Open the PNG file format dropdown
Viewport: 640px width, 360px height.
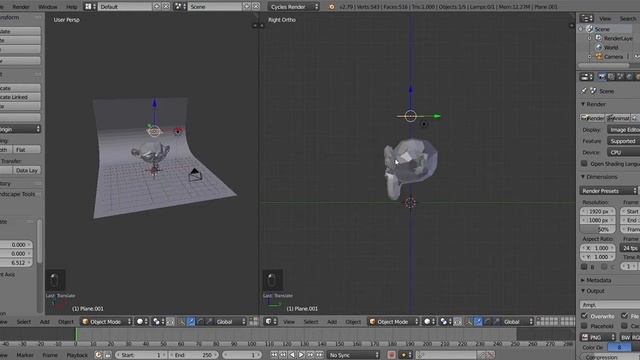[598, 337]
